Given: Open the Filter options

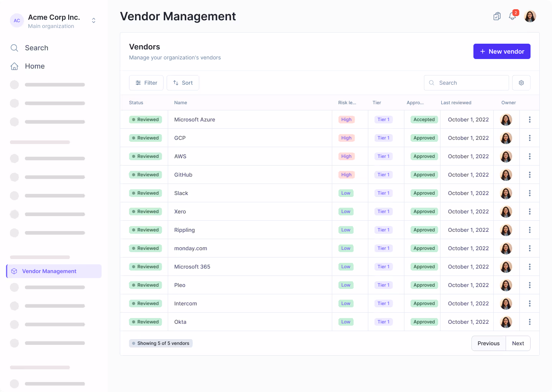Looking at the screenshot, I should pos(146,83).
